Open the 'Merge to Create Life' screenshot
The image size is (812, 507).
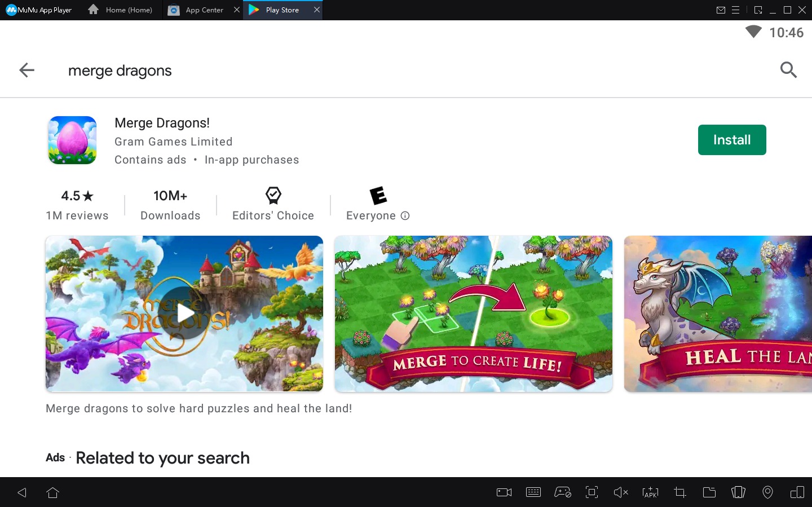pos(474,314)
